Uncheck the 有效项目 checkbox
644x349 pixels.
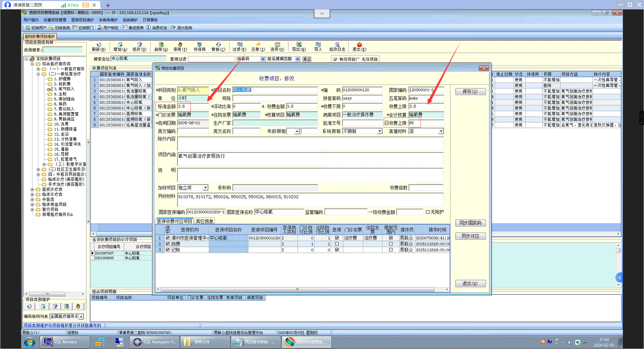335,59
